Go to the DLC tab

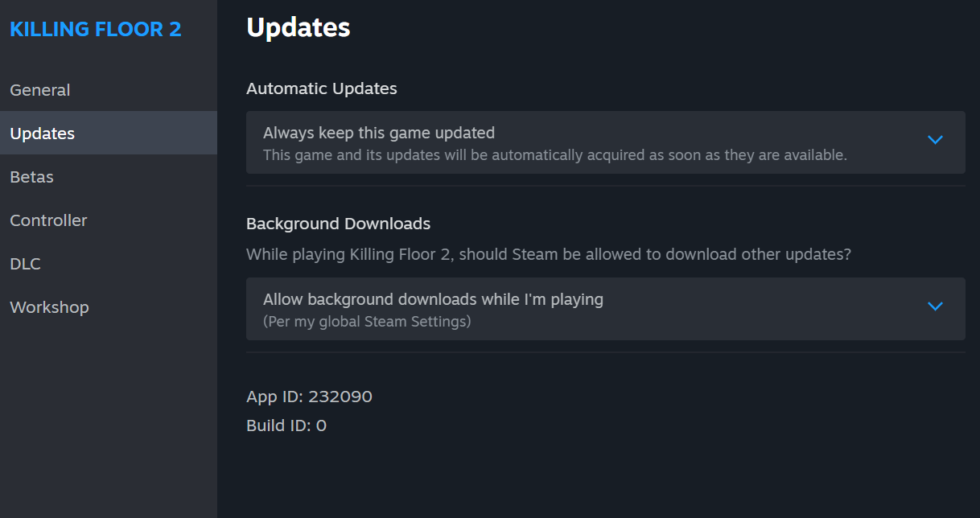109,264
